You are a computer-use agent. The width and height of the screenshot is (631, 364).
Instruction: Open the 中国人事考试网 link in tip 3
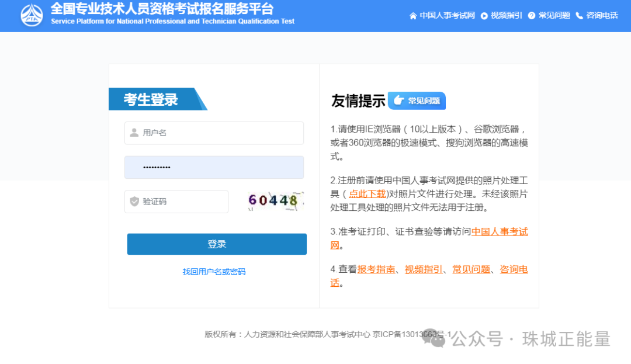coord(500,232)
